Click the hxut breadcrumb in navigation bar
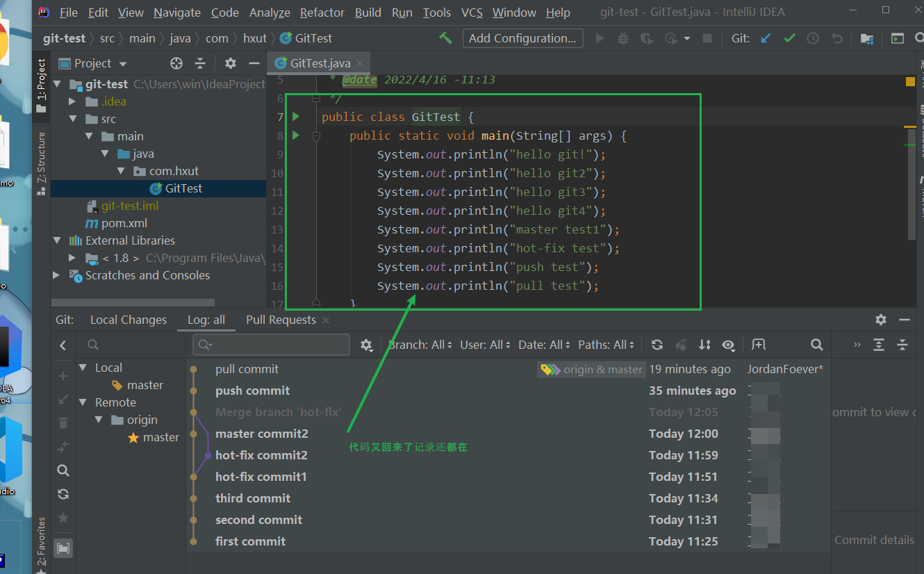This screenshot has height=574, width=924. (x=254, y=38)
